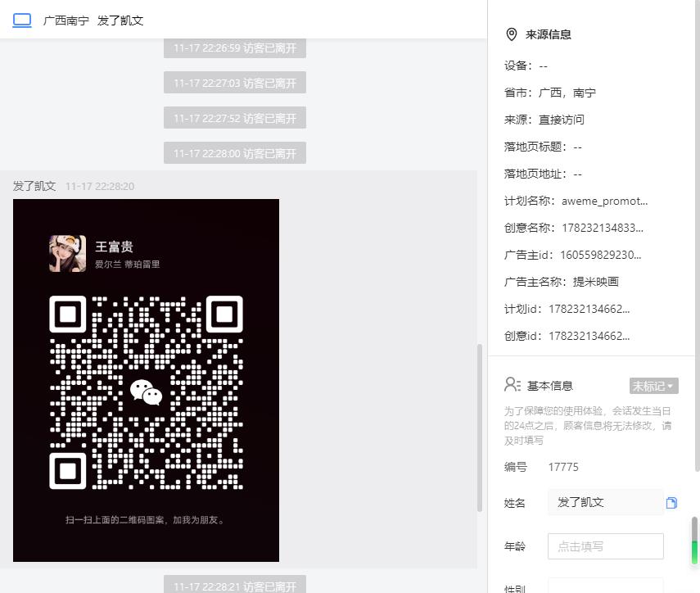Viewport: 700px width, 593px height.
Task: Click the 设备 row in source info
Action: coord(526,66)
